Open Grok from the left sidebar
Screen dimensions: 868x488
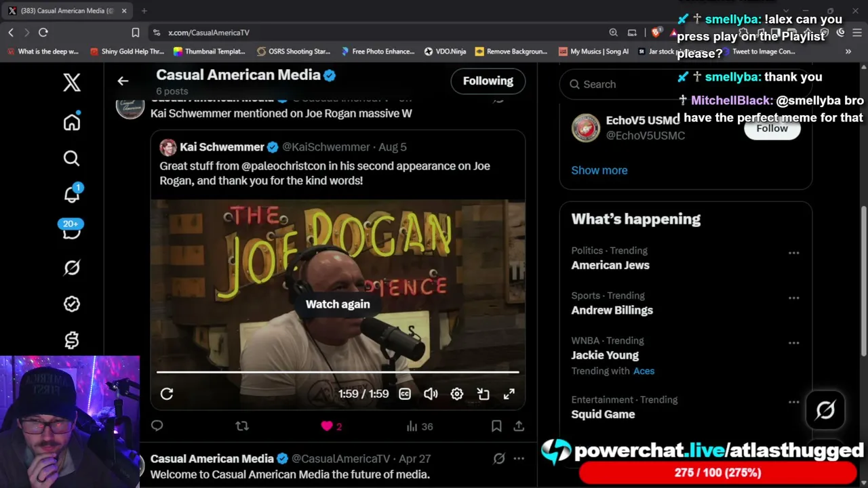(72, 268)
